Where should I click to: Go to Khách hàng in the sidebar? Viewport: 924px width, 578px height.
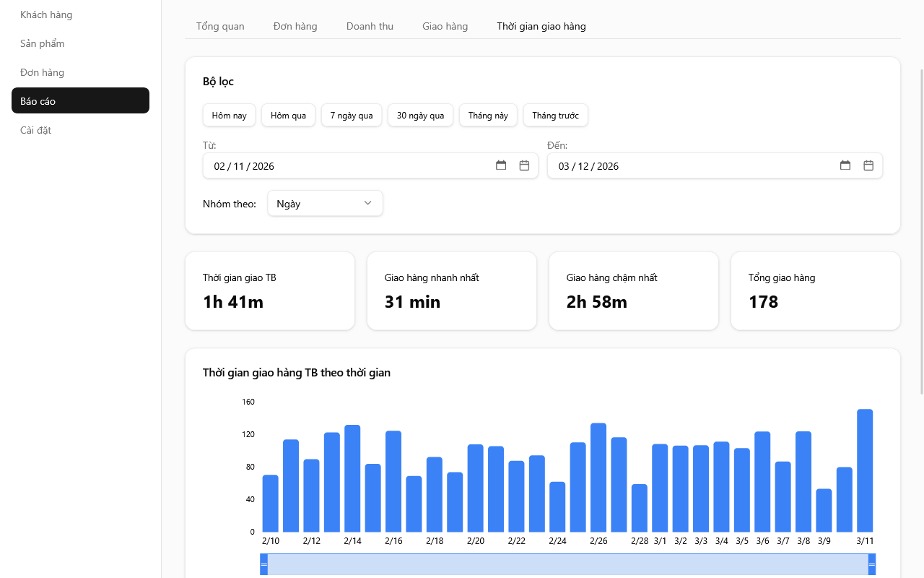[x=46, y=14]
